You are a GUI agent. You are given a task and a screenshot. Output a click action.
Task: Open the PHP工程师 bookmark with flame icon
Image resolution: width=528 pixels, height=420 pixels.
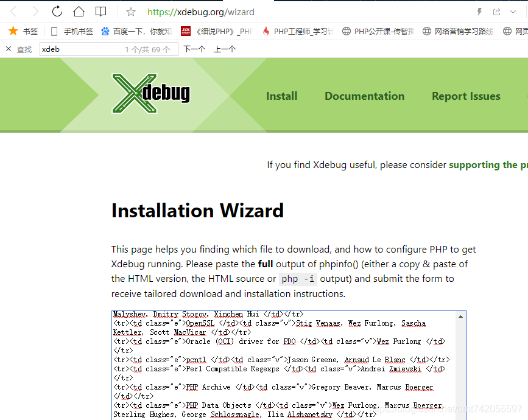(x=298, y=31)
